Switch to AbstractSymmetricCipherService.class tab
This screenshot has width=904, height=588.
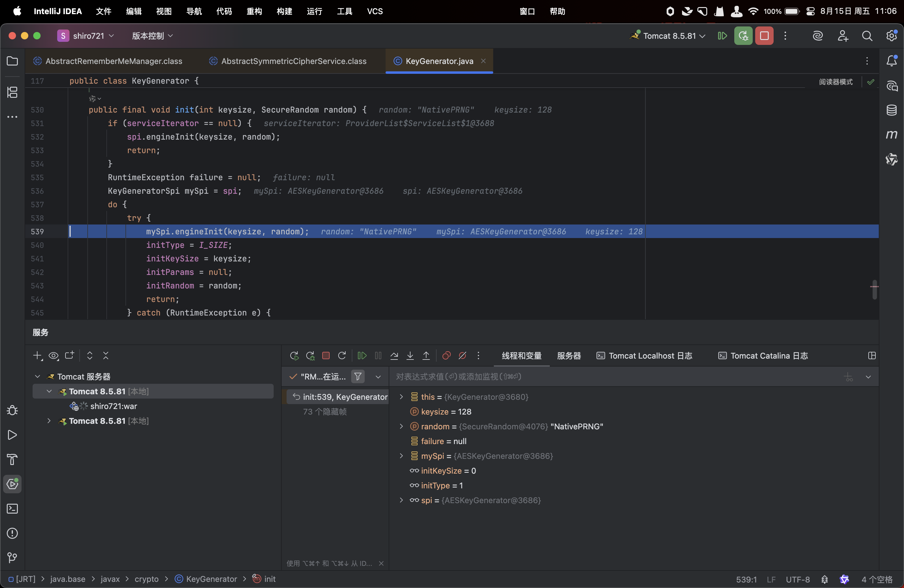[293, 61]
